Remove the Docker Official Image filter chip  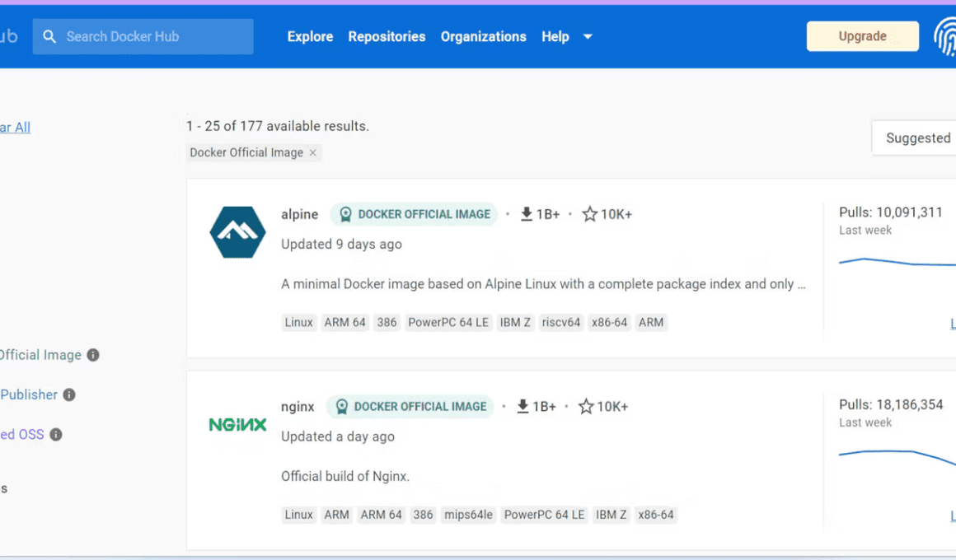tap(313, 152)
